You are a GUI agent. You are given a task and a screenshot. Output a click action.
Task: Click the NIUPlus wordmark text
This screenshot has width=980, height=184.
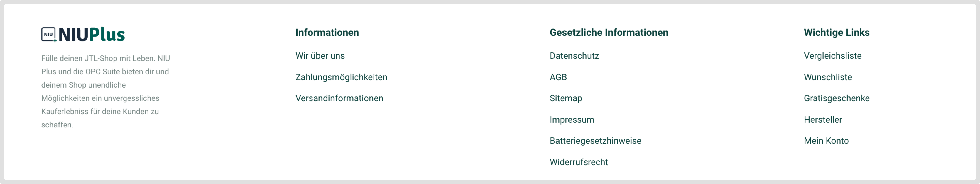[x=92, y=35]
